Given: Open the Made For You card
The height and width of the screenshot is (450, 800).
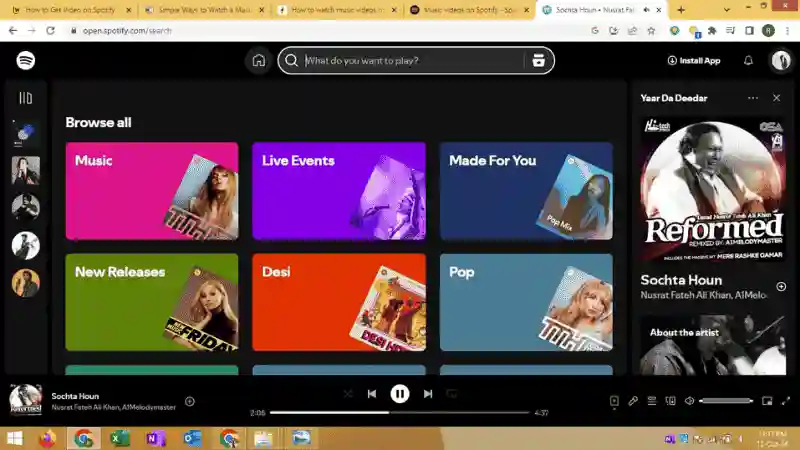Looking at the screenshot, I should (x=526, y=191).
